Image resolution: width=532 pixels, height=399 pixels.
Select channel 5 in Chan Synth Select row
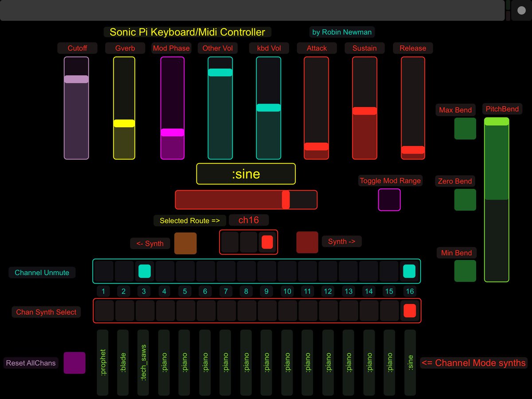coord(186,311)
